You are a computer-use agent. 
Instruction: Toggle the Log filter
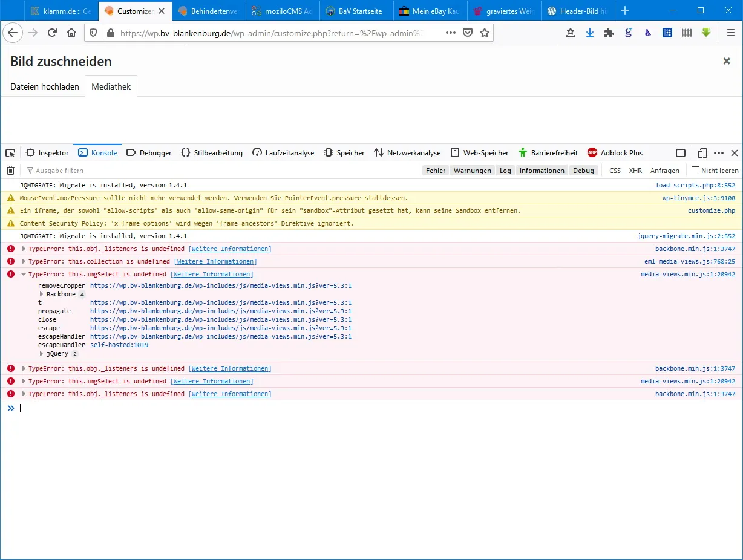click(505, 171)
